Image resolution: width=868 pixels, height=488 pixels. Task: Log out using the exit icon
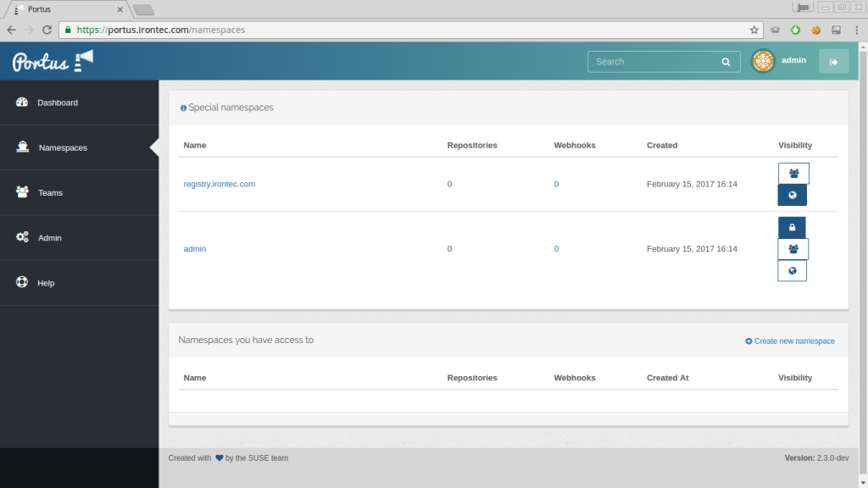(x=833, y=61)
